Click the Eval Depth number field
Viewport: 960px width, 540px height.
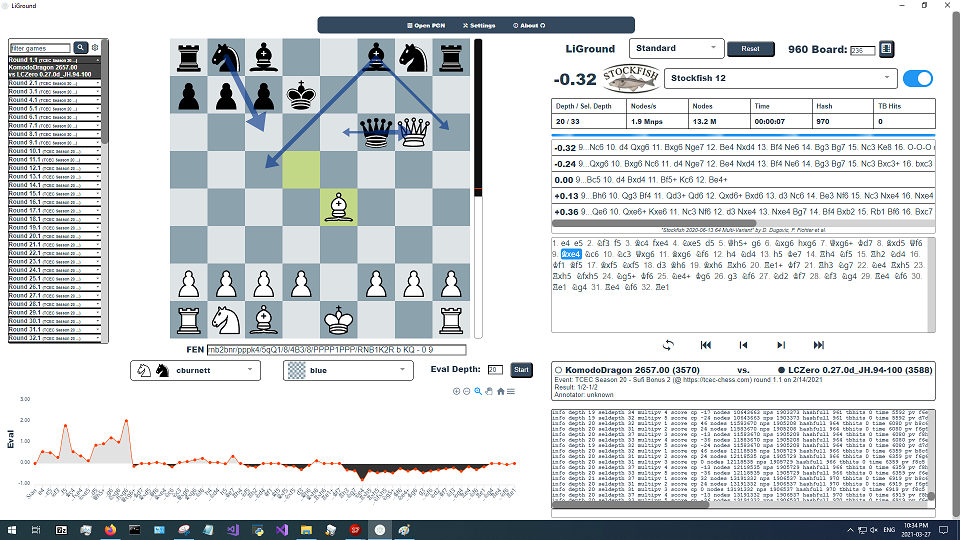495,370
